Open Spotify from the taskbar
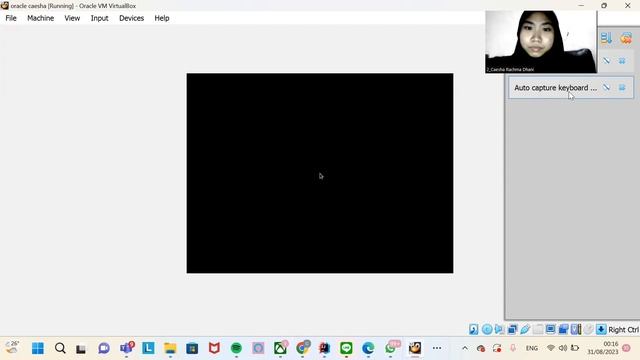Image resolution: width=640 pixels, height=360 pixels. 236,348
